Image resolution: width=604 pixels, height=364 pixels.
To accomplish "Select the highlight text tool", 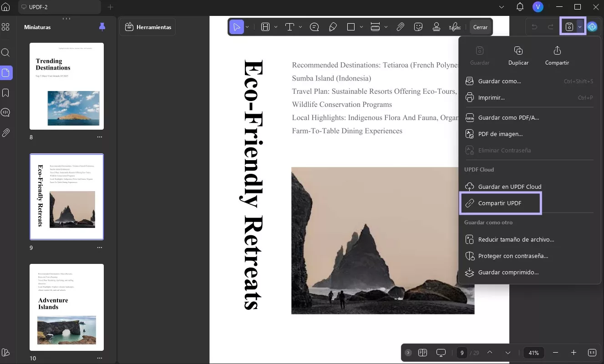I will (x=265, y=27).
